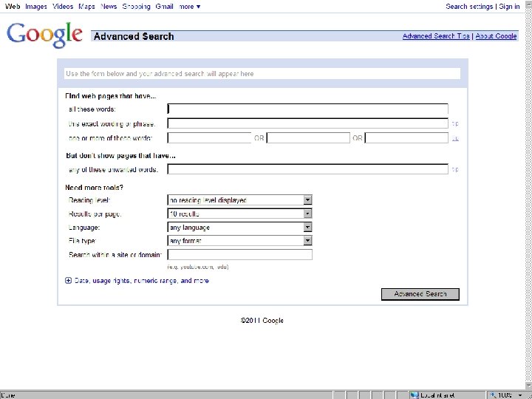Go to Maps in the top navigation
The width and height of the screenshot is (532, 399).
pyautogui.click(x=86, y=7)
